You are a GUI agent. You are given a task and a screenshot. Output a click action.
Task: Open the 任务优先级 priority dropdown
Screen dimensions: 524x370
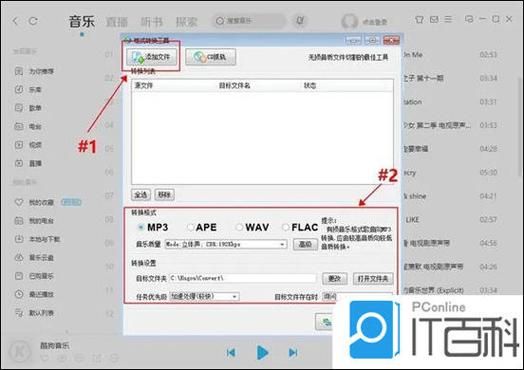pyautogui.click(x=205, y=296)
